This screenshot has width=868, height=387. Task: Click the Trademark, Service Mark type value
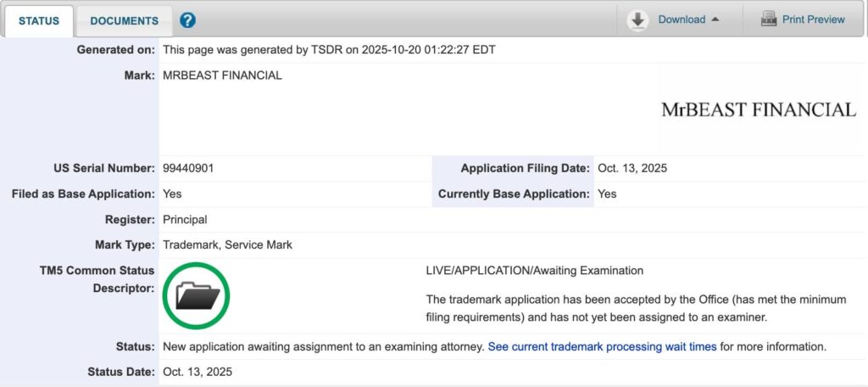click(227, 244)
